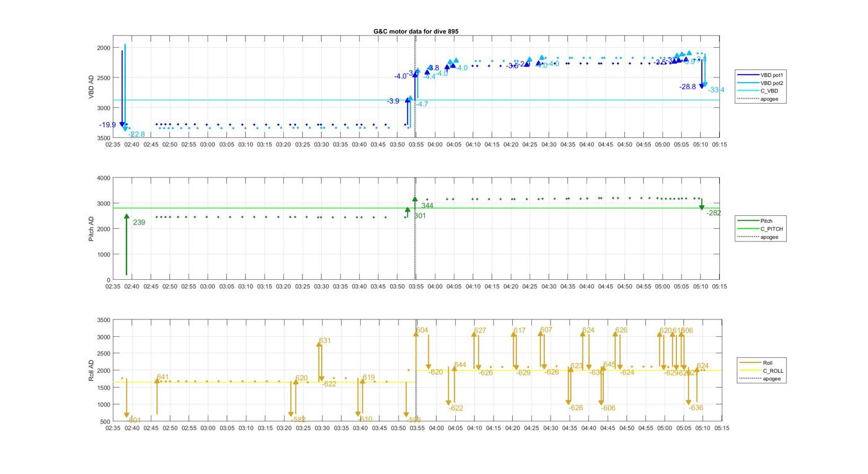Click the '-28.8' VBD annotation
Screen dimensions: 868x474
point(688,87)
